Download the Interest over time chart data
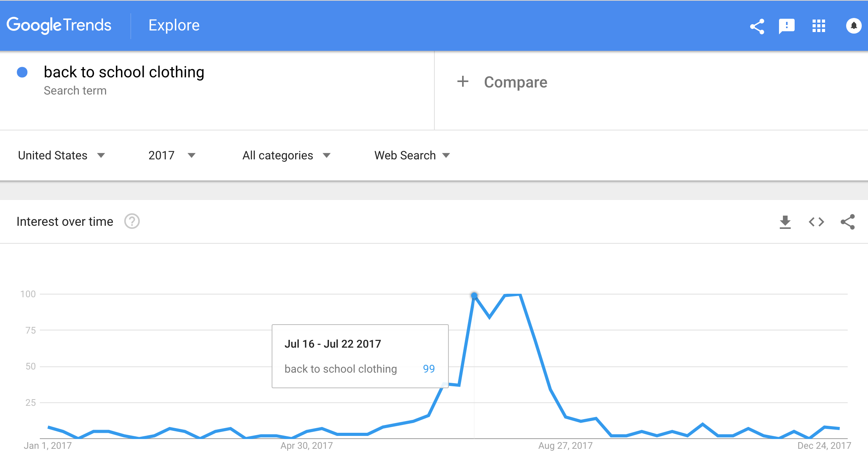This screenshot has width=868, height=457. pos(785,222)
